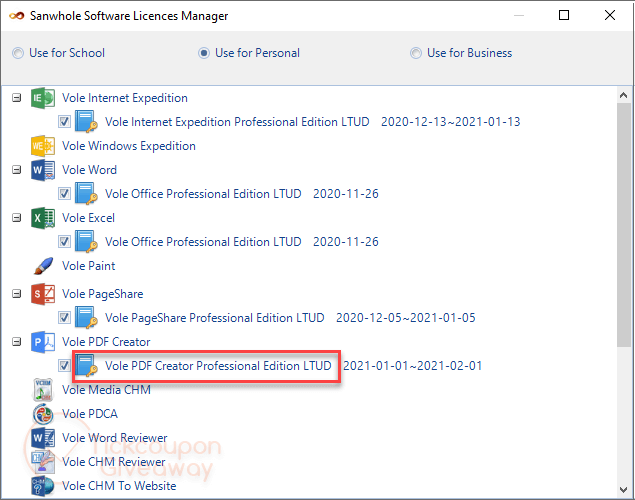Collapse the Vole PDF Creator tree node
This screenshot has width=635, height=500.
(17, 342)
